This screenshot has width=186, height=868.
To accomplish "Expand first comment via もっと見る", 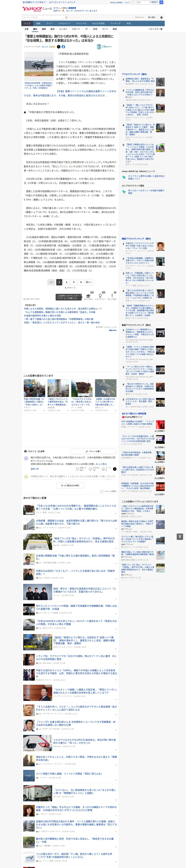I will pos(101,464).
